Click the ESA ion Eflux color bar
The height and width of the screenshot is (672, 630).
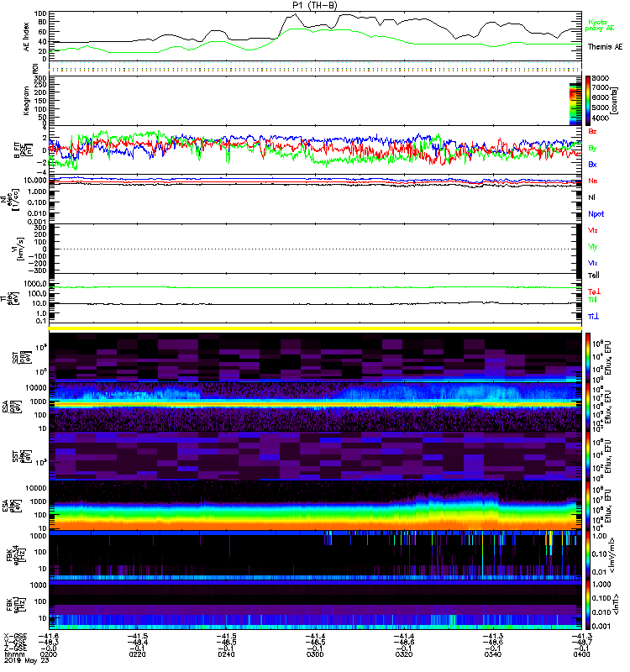588,407
